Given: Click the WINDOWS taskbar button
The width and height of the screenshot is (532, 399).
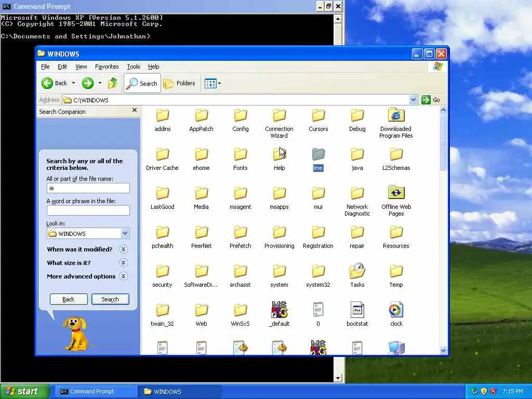Looking at the screenshot, I should (179, 391).
